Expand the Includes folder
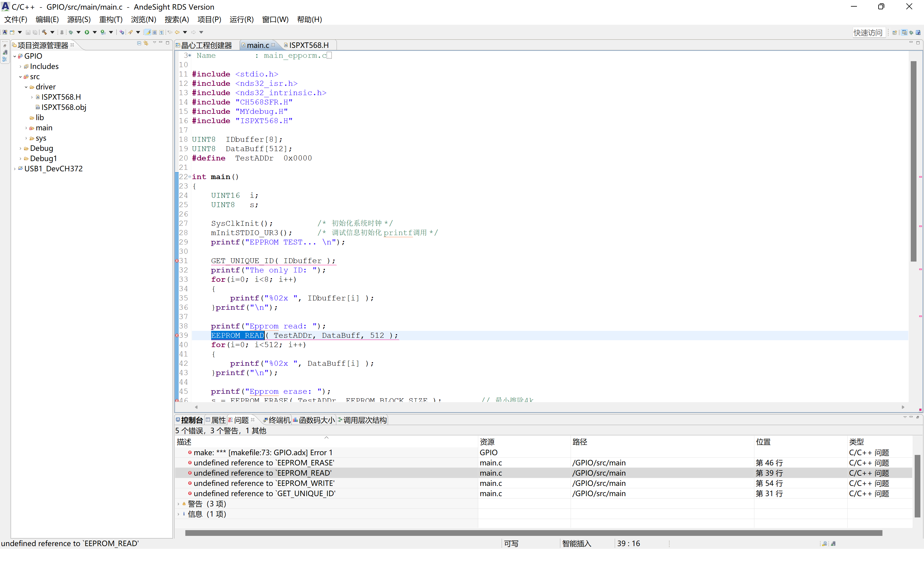The image size is (924, 578). 21,67
